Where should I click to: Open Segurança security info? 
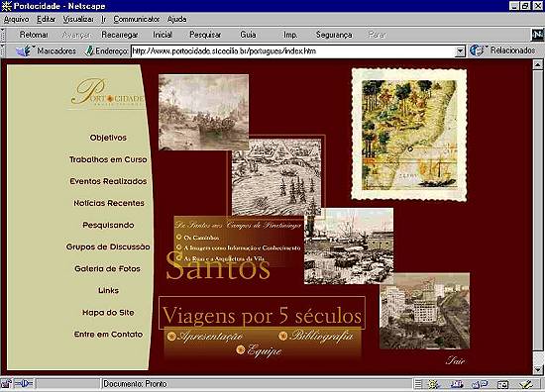click(x=334, y=35)
